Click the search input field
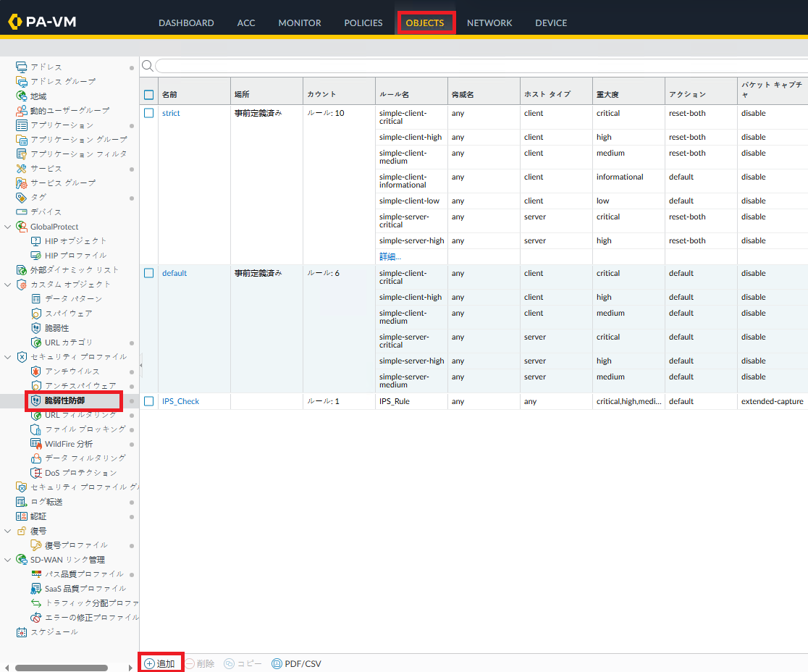This screenshot has height=672, width=808. (x=478, y=66)
